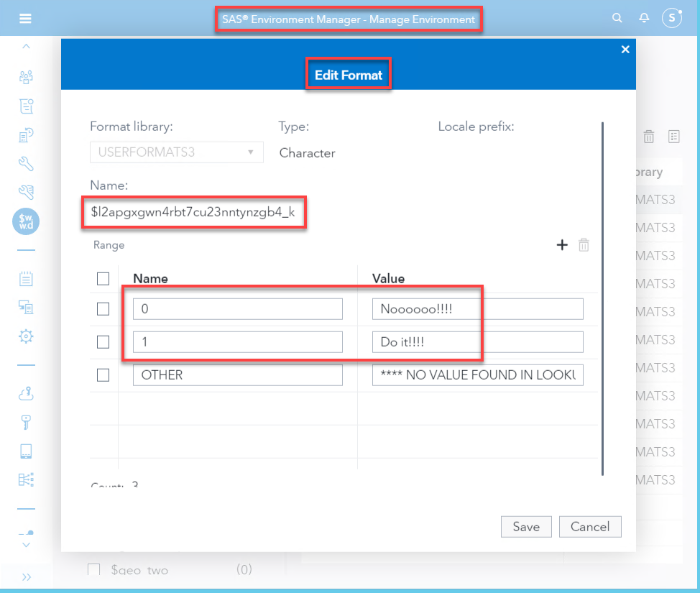700x593 pixels.
Task: Click the Value column header
Action: pyautogui.click(x=388, y=279)
